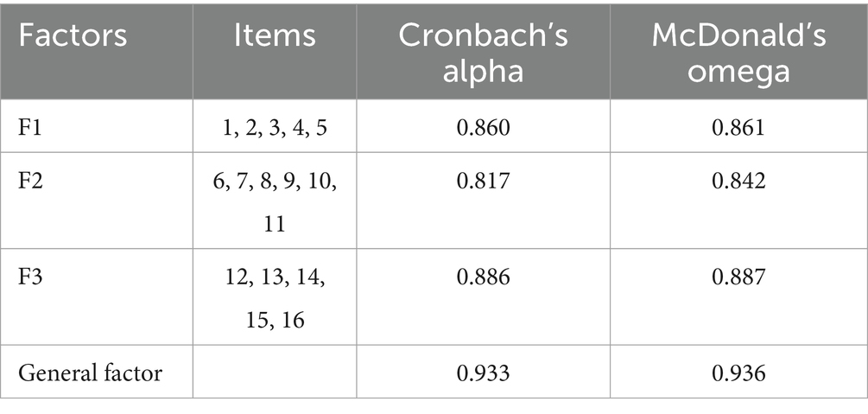
Task: Click the alpha value 0.860
Action: [483, 128]
